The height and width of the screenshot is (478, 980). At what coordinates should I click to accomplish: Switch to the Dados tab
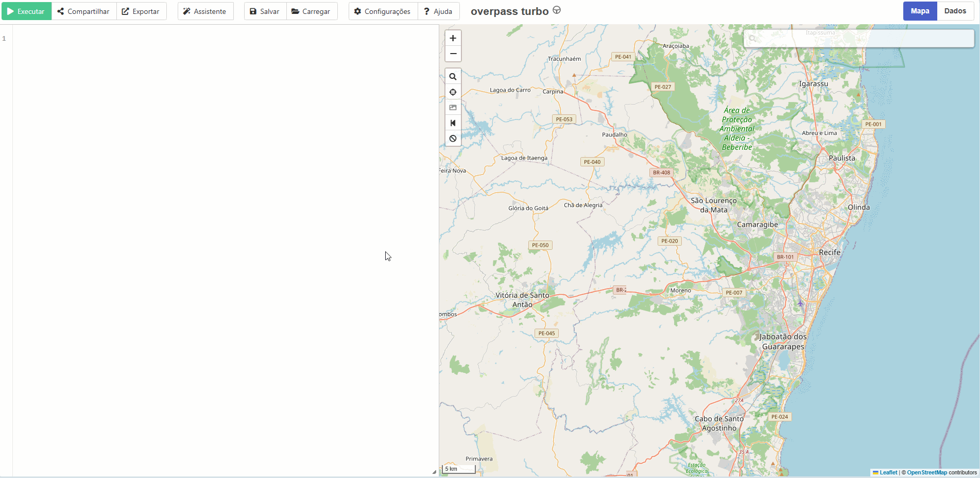pos(955,11)
